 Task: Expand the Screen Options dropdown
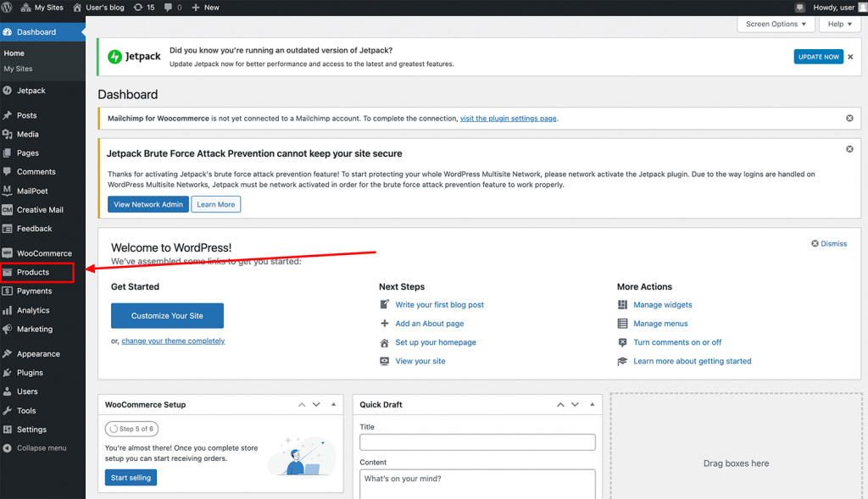coord(776,25)
